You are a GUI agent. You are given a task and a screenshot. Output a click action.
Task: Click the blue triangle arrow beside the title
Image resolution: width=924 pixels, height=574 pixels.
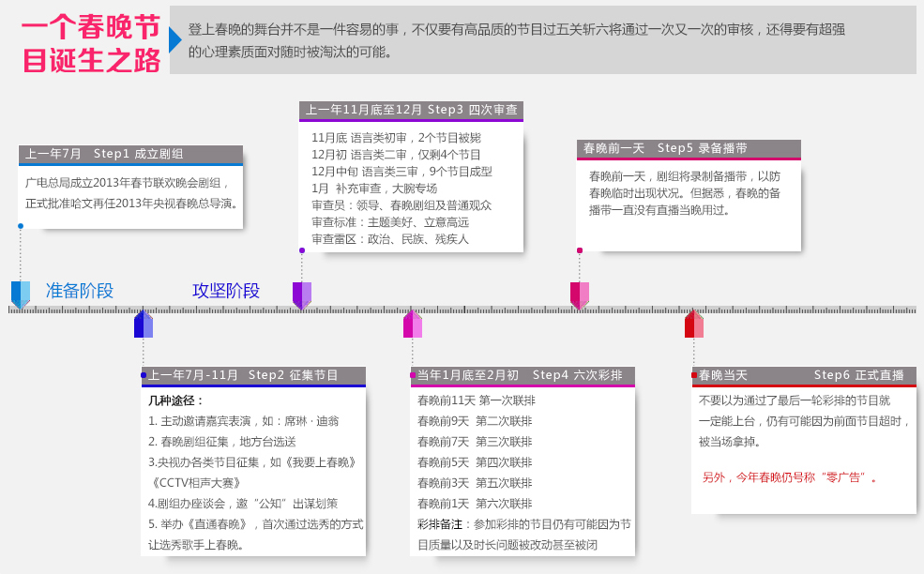coord(174,39)
